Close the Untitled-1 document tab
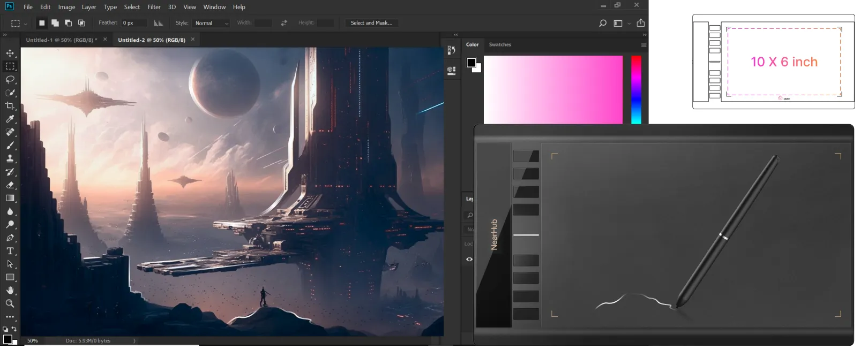Viewport: 868px width, 358px height. [105, 39]
